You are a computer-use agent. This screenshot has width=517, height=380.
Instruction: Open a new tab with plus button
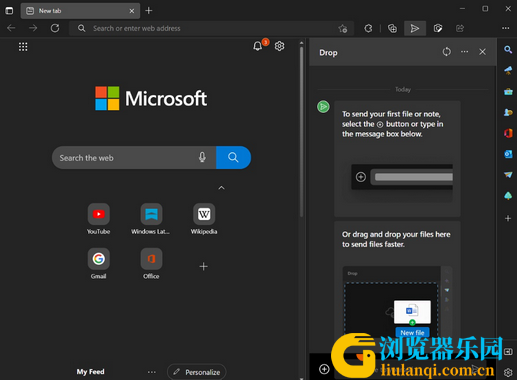point(149,11)
